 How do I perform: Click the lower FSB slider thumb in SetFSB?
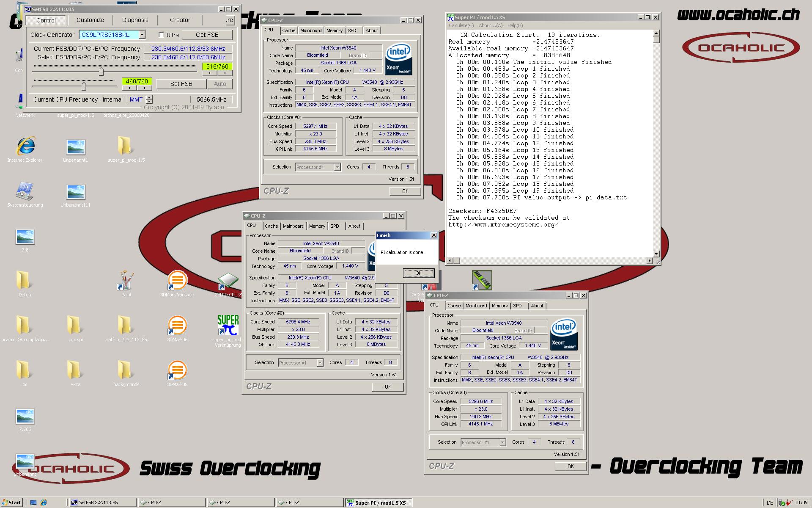click(84, 86)
